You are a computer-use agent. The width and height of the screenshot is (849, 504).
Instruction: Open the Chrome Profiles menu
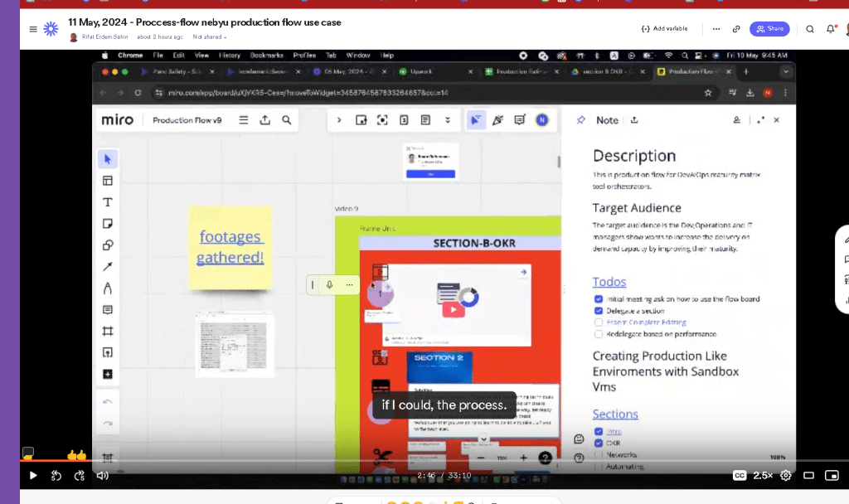tap(304, 56)
